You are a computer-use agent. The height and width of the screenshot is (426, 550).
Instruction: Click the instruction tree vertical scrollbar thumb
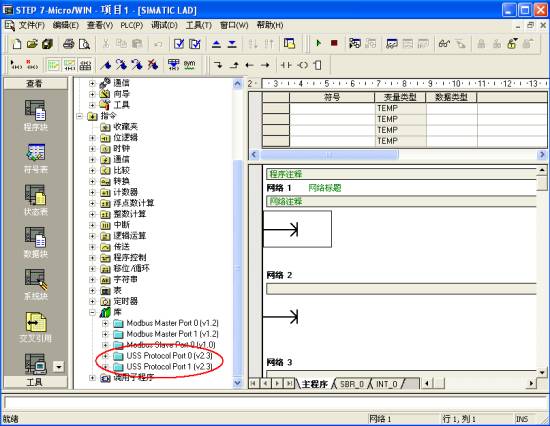tap(237, 268)
